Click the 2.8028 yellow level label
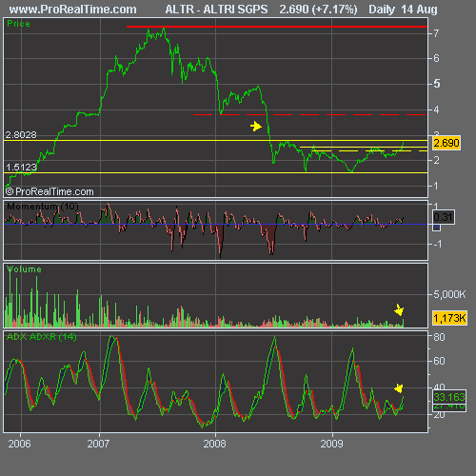Screen dimensions: 476x476 (21, 135)
